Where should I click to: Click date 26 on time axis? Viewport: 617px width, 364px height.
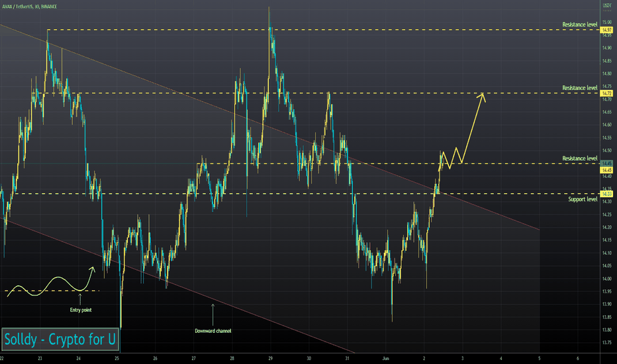155,359
